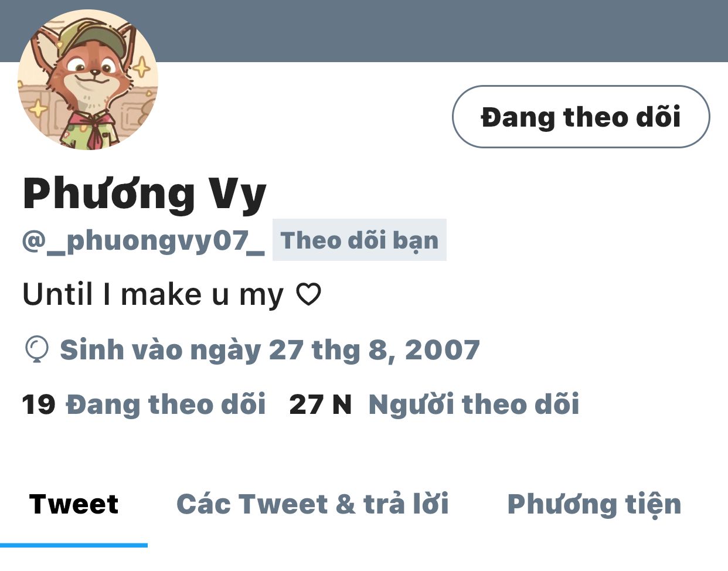Select the 'Phương Vy' display name
728x571 pixels.
[x=145, y=195]
